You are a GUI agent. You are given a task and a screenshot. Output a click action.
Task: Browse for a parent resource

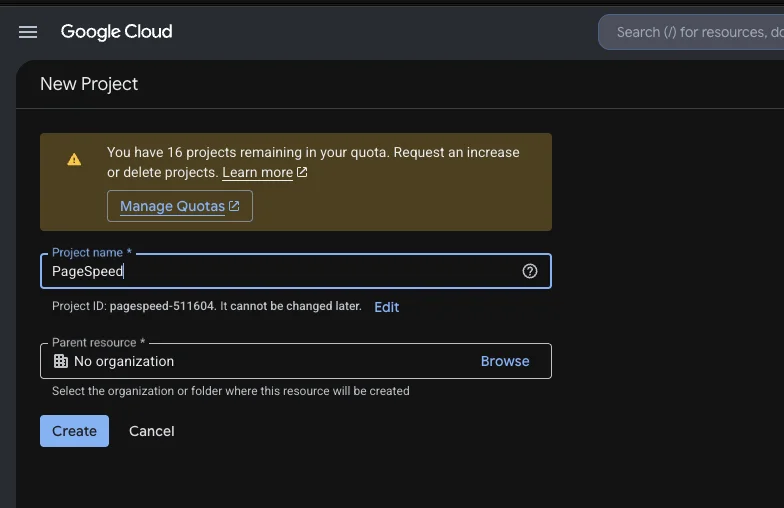tap(505, 361)
